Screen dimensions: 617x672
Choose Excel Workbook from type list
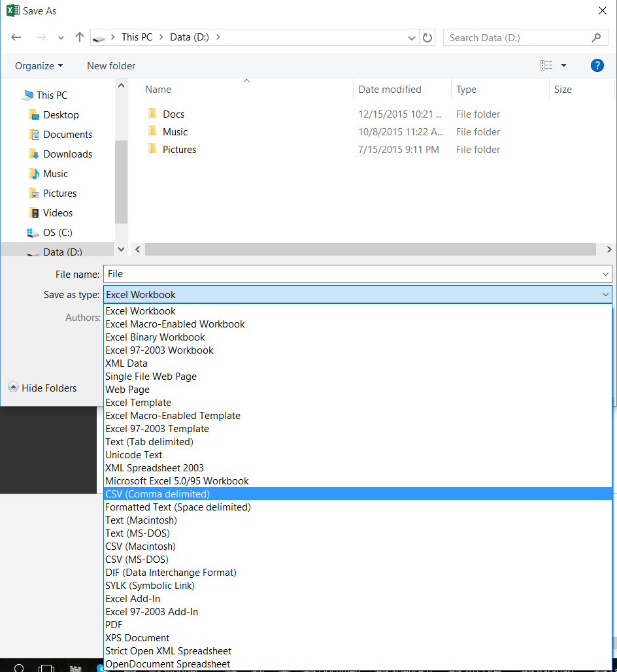point(358,311)
